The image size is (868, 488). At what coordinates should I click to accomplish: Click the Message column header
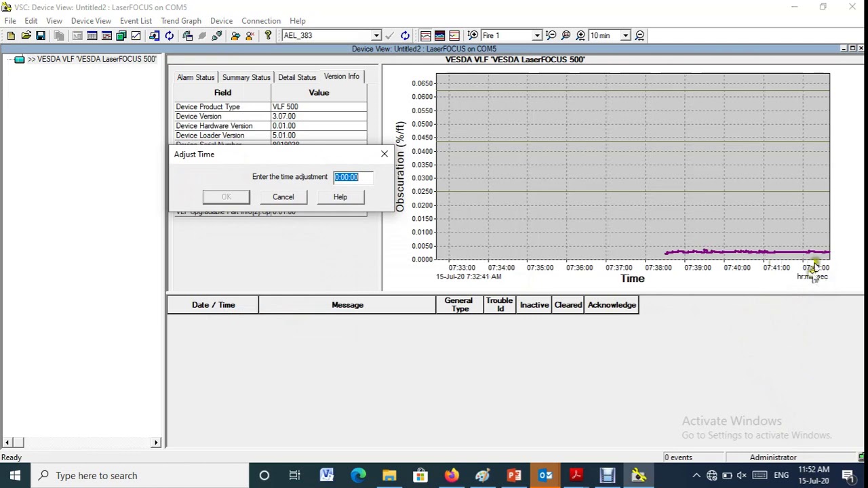(x=347, y=305)
